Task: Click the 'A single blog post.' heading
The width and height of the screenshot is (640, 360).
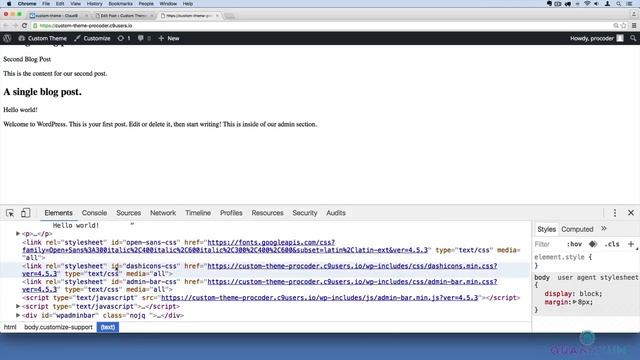Action: coord(42,92)
